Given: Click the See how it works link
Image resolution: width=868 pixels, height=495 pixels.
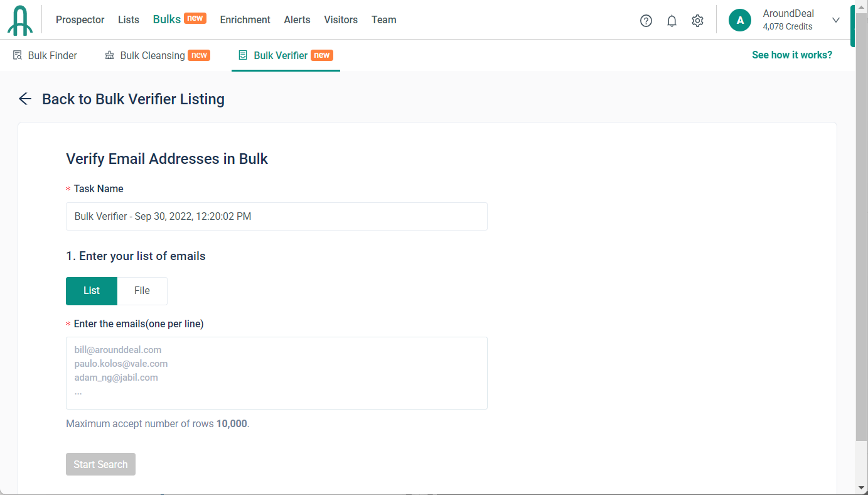Looking at the screenshot, I should tap(791, 55).
